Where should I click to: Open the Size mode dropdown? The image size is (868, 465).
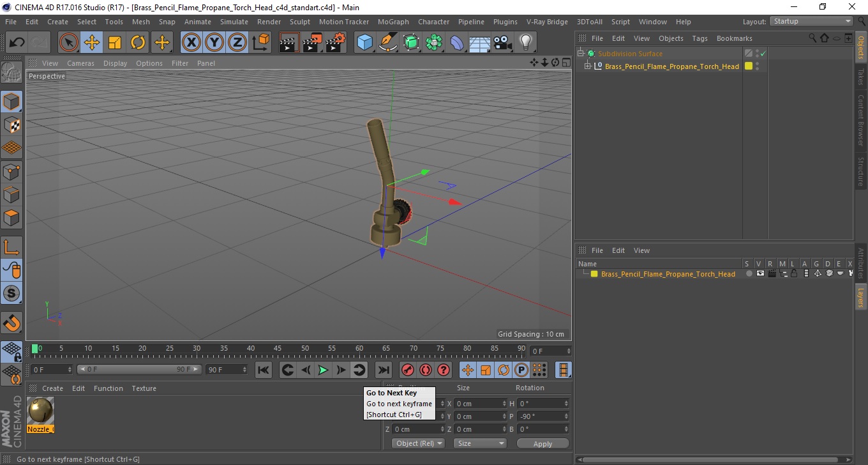coord(479,443)
